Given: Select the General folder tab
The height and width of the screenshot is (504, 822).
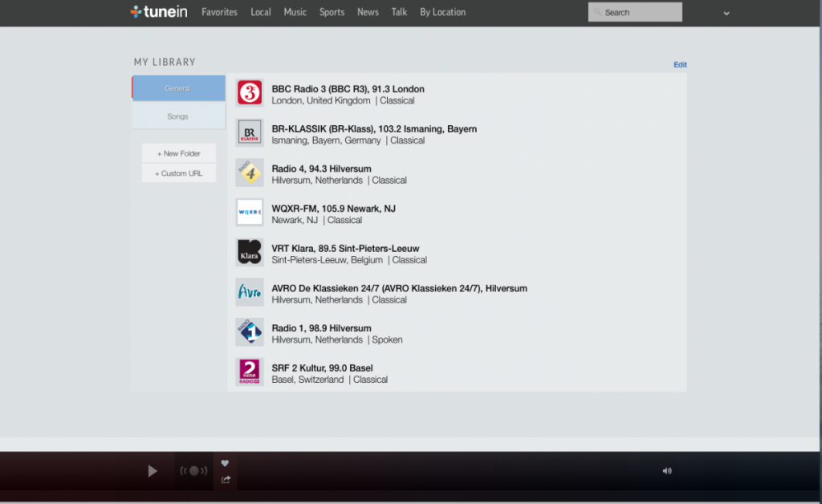Looking at the screenshot, I should (178, 88).
